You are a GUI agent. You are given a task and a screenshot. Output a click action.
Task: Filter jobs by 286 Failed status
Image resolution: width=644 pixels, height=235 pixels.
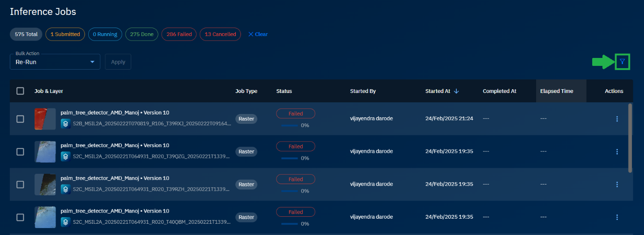click(179, 34)
